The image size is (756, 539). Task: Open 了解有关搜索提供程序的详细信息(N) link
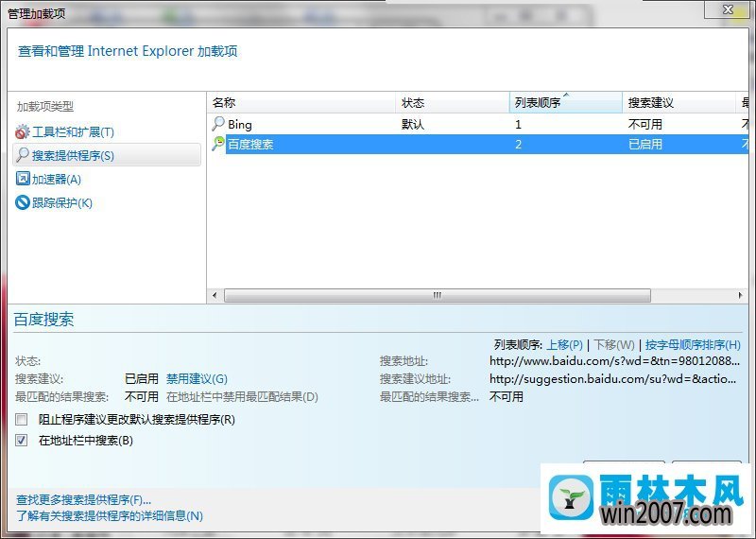[x=110, y=516]
